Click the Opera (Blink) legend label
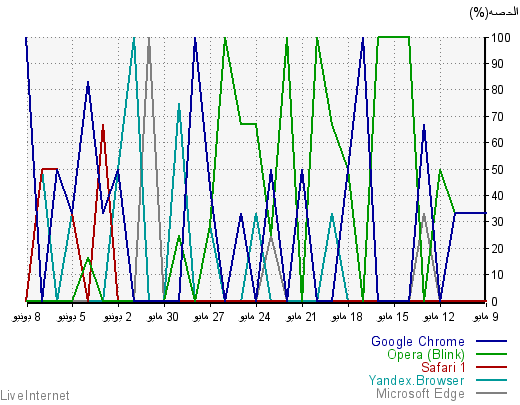Image resolution: width=520 pixels, height=405 pixels. [426, 355]
